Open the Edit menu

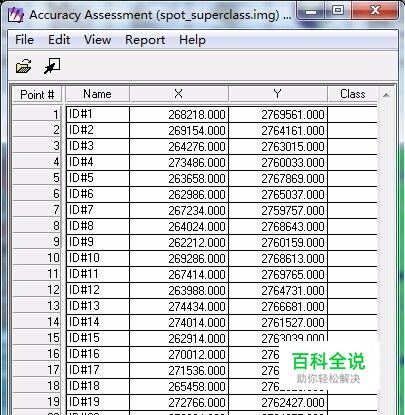point(59,40)
